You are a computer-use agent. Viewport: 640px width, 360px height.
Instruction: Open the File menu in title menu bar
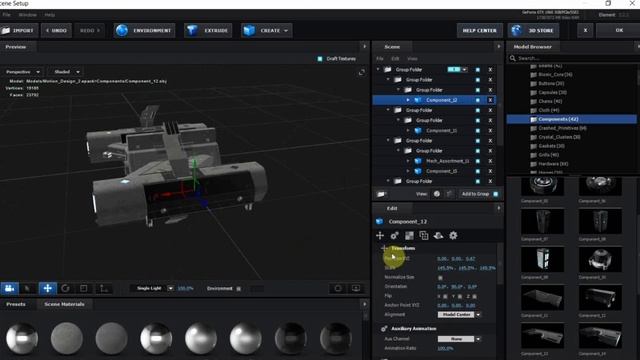pyautogui.click(x=7, y=15)
